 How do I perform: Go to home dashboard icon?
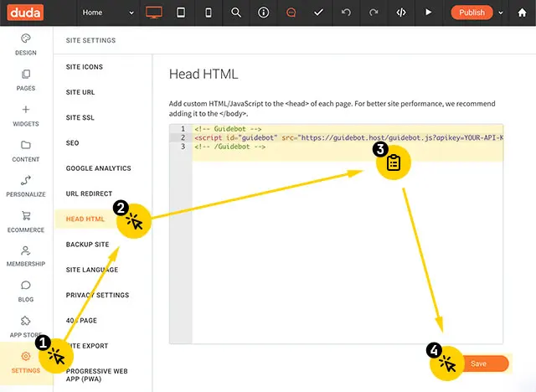click(x=522, y=13)
